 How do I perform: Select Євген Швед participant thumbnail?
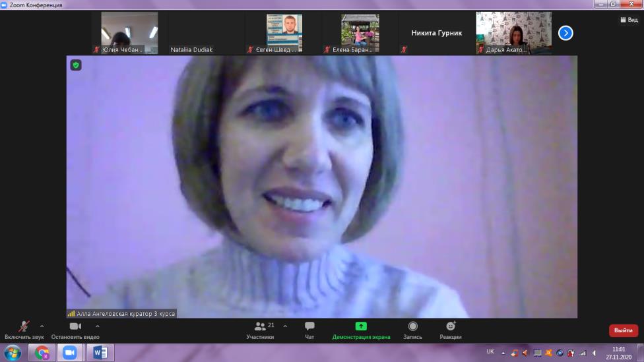coord(284,33)
